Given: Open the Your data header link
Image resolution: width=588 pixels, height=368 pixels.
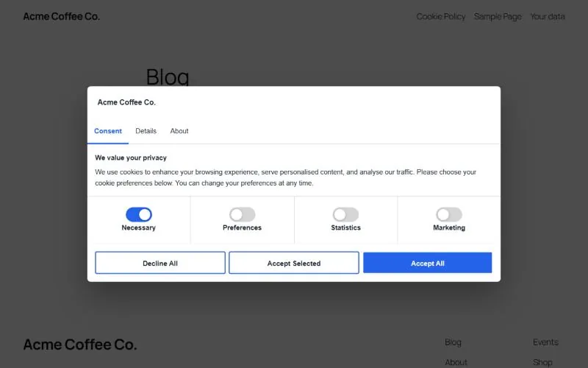Looking at the screenshot, I should coord(548,16).
